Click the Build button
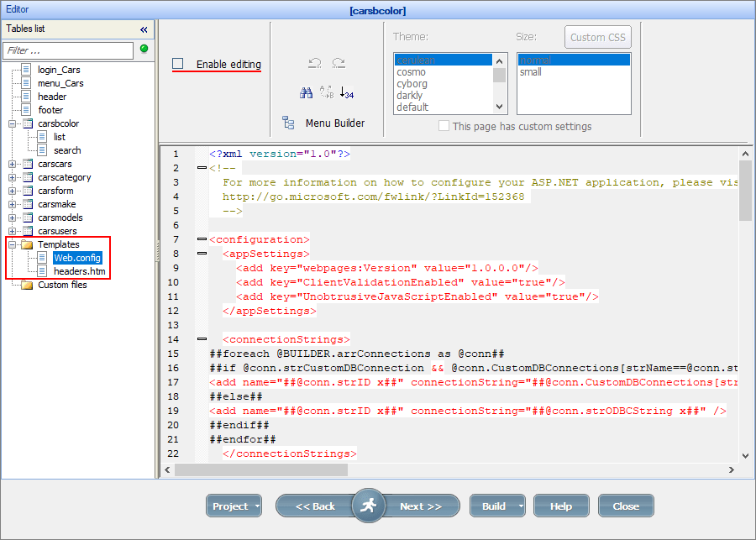This screenshot has height=540, width=756. [497, 506]
